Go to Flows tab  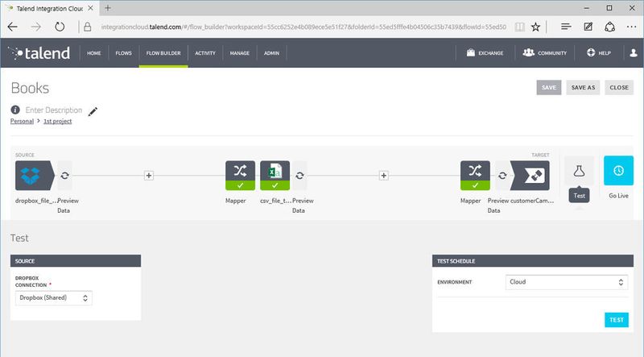[x=124, y=53]
